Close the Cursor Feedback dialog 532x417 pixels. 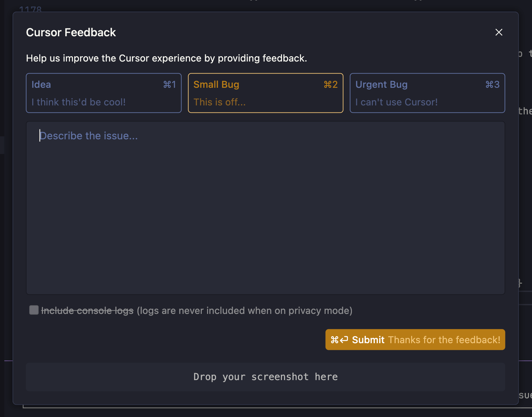coord(499,32)
